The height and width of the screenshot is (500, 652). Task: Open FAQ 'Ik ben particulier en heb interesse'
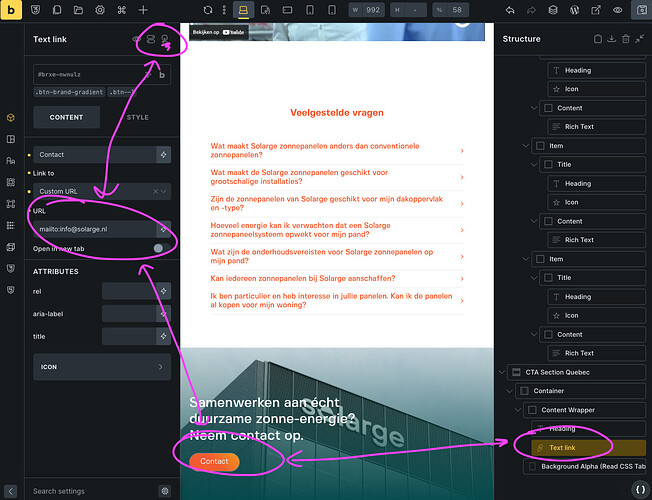click(x=337, y=300)
